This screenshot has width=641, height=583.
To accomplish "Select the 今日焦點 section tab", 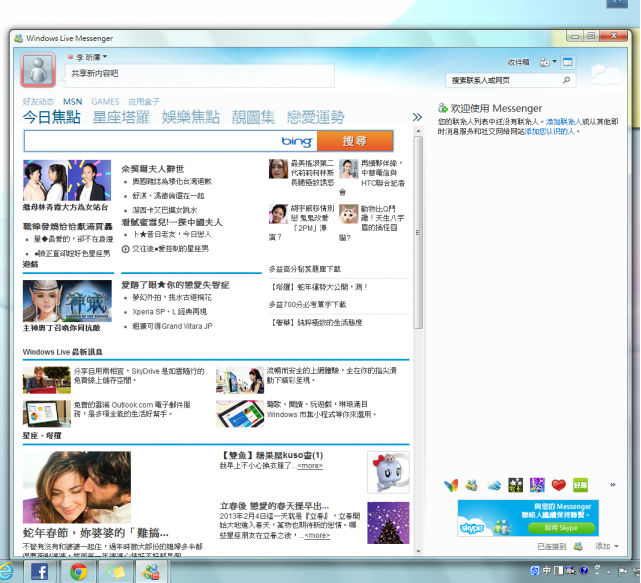I will click(x=52, y=117).
